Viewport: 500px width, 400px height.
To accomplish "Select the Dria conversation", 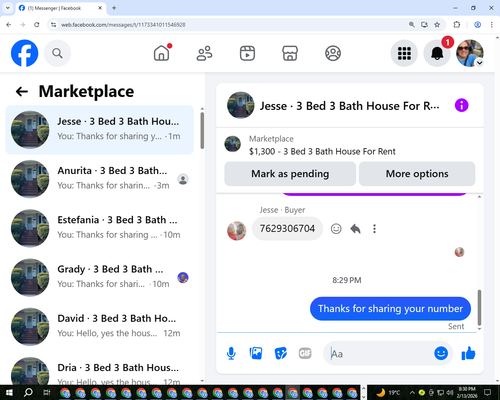I will click(100, 370).
